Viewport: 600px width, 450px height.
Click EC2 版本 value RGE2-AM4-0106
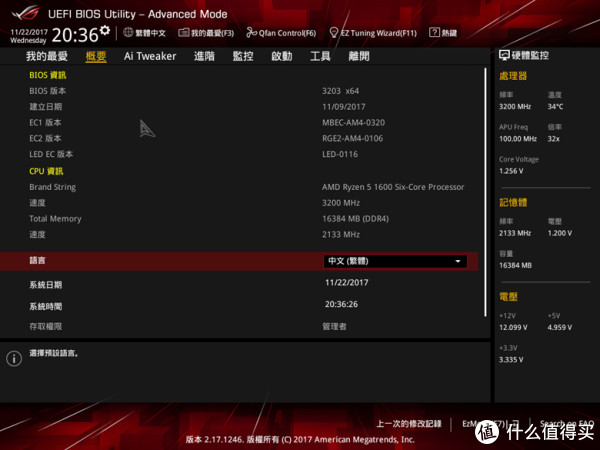[352, 139]
